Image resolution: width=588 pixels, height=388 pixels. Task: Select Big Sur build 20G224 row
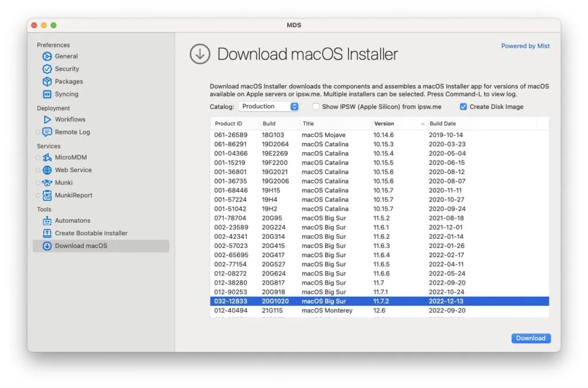coord(380,227)
